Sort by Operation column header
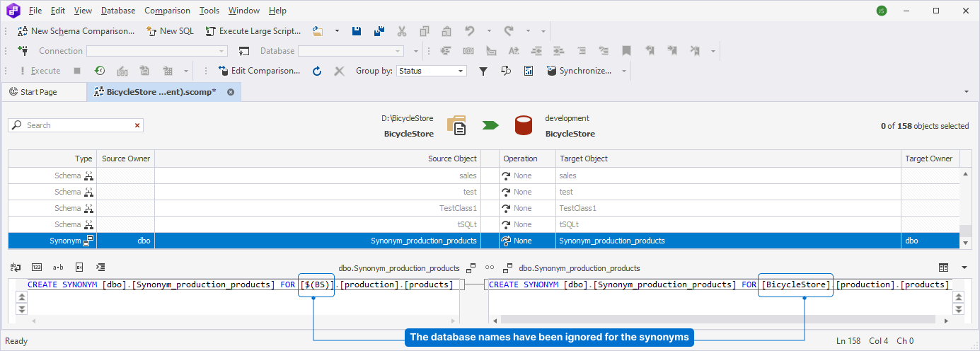Screen dimensions: 980x351 click(x=527, y=159)
